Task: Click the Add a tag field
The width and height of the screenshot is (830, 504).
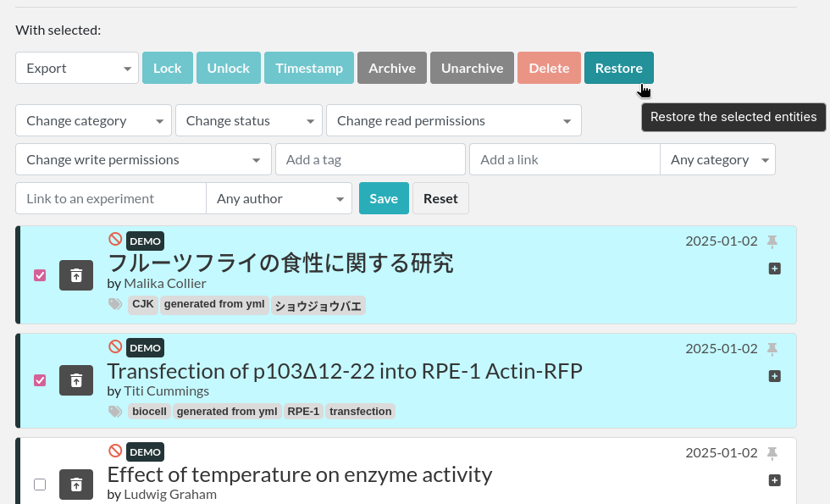Action: pos(370,159)
